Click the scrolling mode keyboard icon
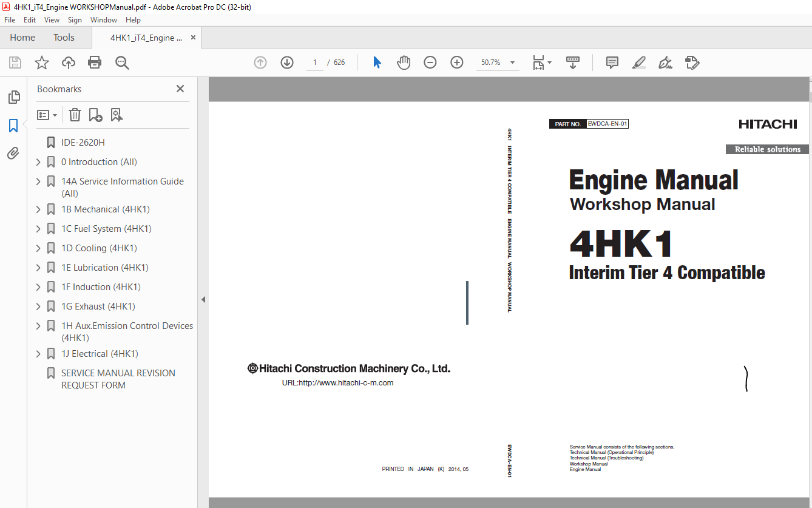The width and height of the screenshot is (812, 508). pyautogui.click(x=573, y=63)
